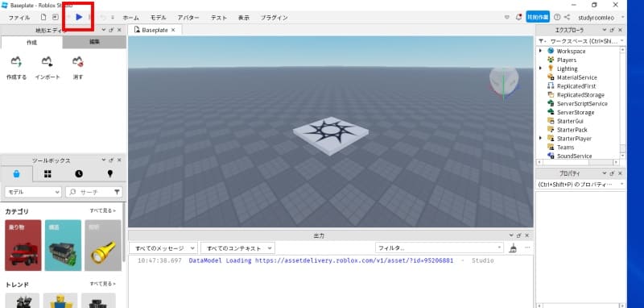Open the building category card

pos(63,245)
